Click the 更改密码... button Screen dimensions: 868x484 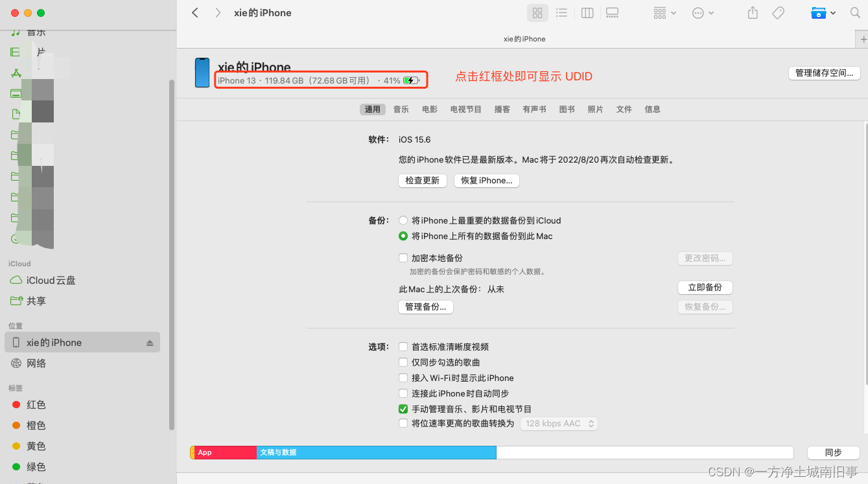point(705,259)
